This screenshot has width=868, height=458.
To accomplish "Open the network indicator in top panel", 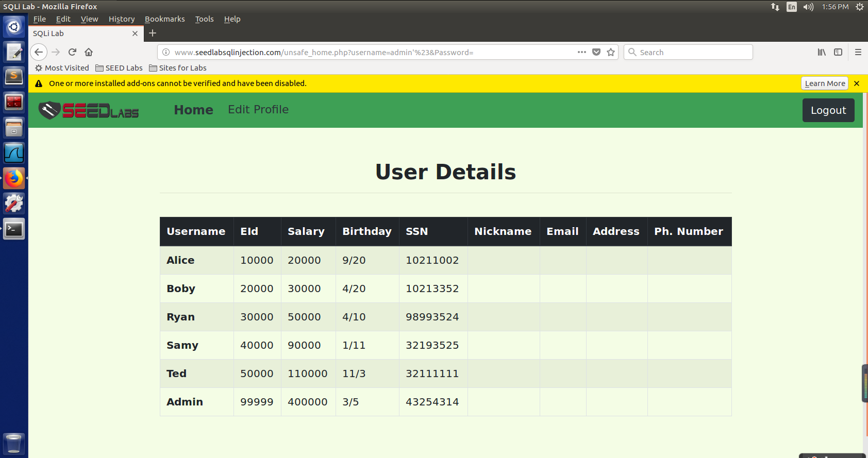I will [775, 7].
